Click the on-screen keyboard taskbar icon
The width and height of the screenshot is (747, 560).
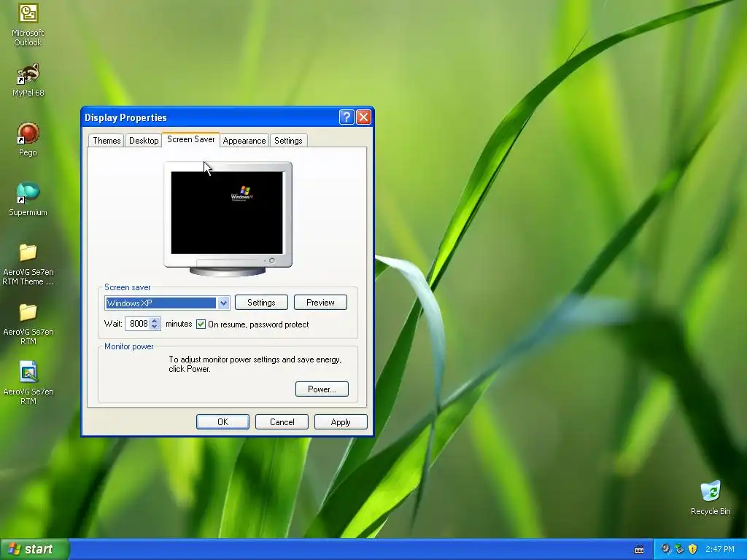pos(639,550)
